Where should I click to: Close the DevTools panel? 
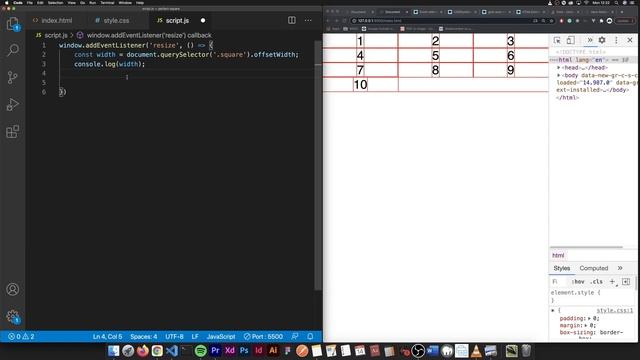630,40
